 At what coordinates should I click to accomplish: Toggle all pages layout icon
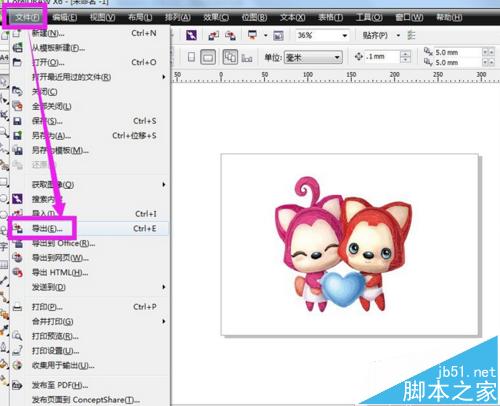click(x=230, y=57)
